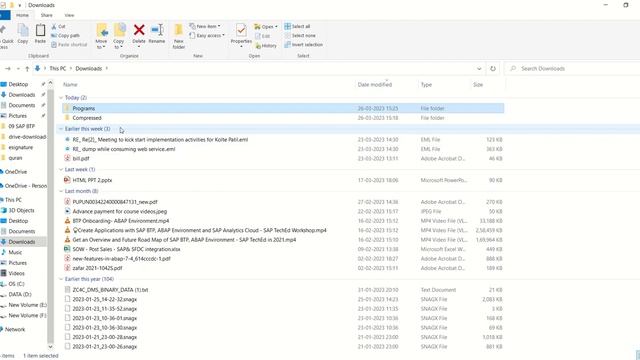
Task: Click Downloads in address breadcrumb
Action: (89, 69)
